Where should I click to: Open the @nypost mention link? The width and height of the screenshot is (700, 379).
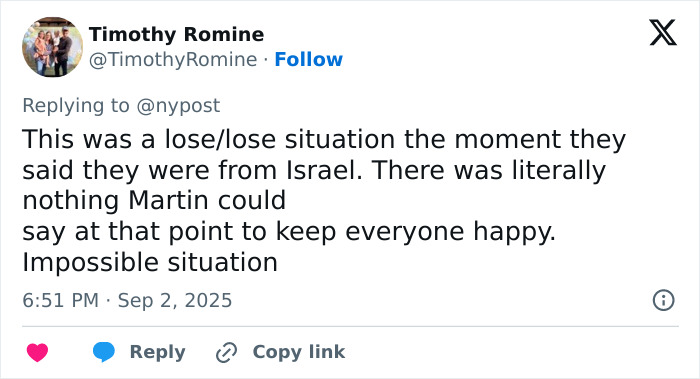coord(178,106)
